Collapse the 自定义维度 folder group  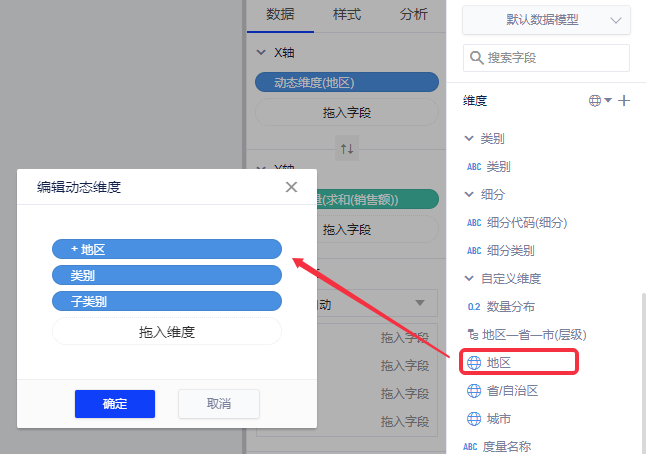click(x=469, y=278)
